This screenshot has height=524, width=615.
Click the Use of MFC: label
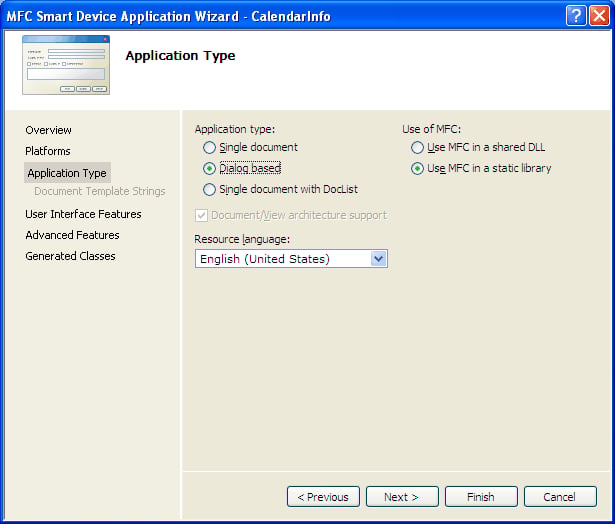click(x=431, y=129)
